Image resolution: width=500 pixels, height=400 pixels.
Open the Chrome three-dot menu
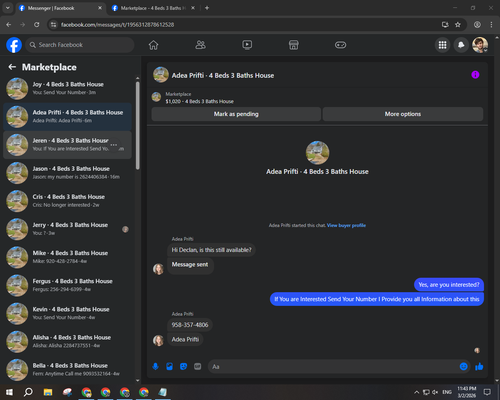491,25
